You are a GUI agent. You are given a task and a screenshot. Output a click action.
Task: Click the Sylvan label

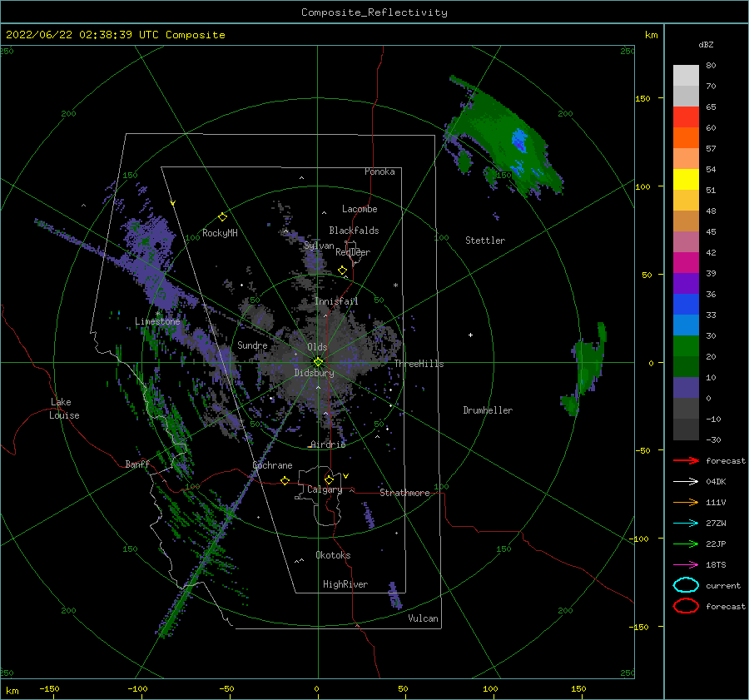pyautogui.click(x=319, y=246)
